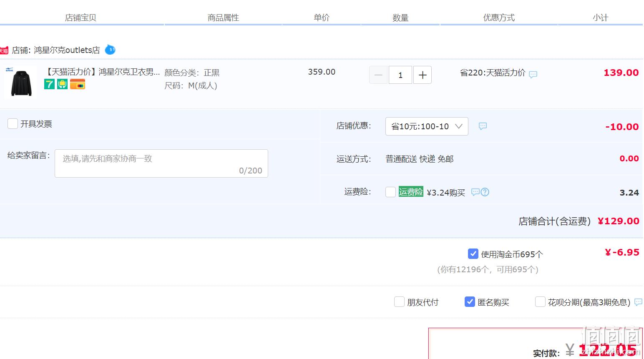Click the green shield guarantee badge
Screen dimensions: 644x359
(62, 84)
